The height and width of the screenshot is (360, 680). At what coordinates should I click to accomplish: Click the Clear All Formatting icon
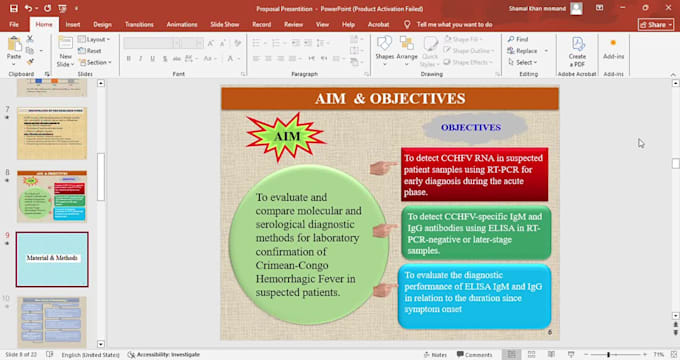(x=238, y=43)
